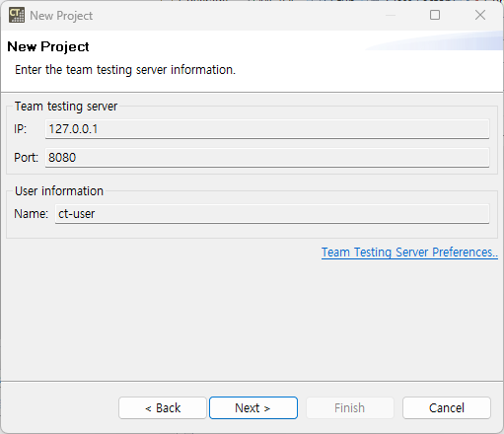Click the "Name:" label
This screenshot has width=504, height=434.
coord(32,214)
